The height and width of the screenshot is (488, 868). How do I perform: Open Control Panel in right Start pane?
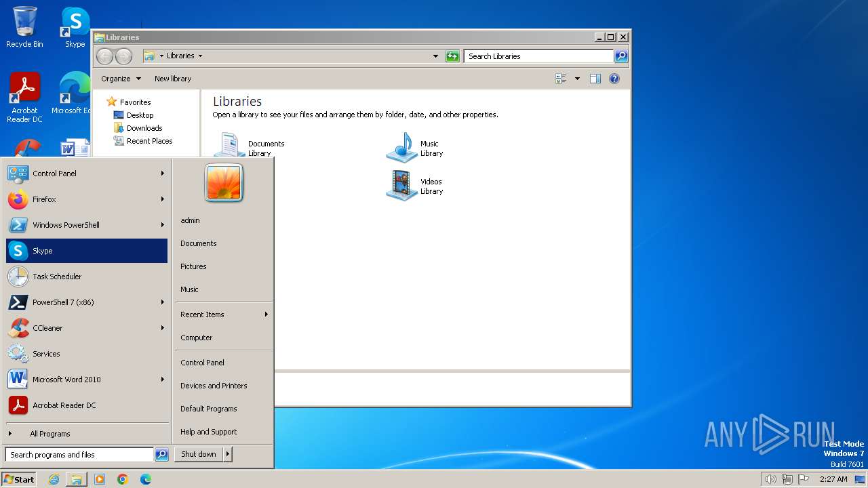click(x=202, y=363)
